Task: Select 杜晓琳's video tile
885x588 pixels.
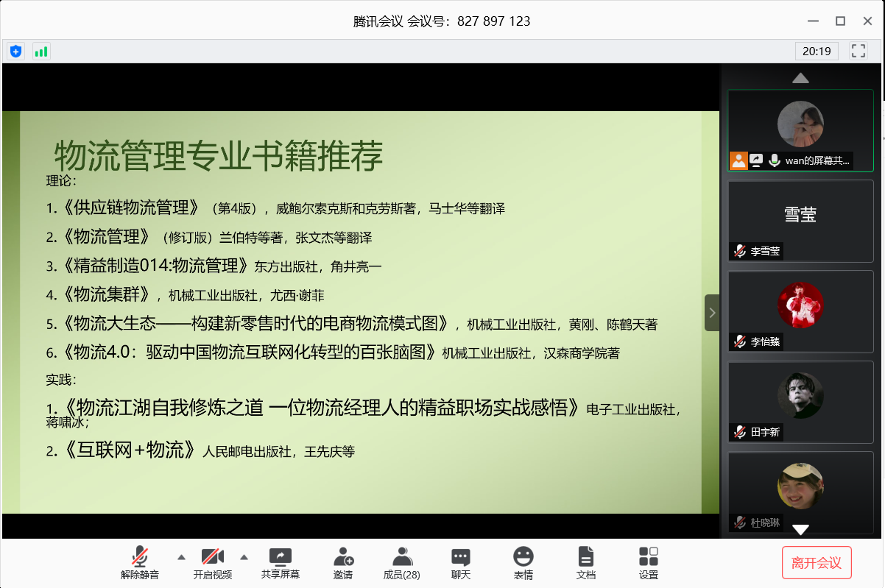Action: (x=800, y=492)
